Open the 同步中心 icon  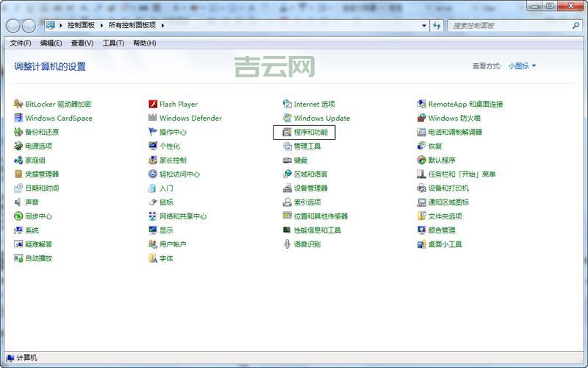[x=18, y=216]
